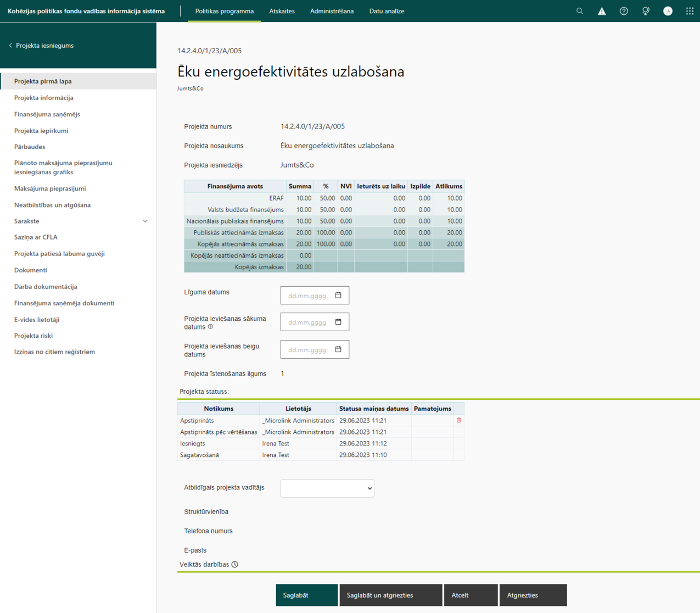Open the warning triangle notifications icon
The width and height of the screenshot is (700, 613).
click(x=602, y=11)
